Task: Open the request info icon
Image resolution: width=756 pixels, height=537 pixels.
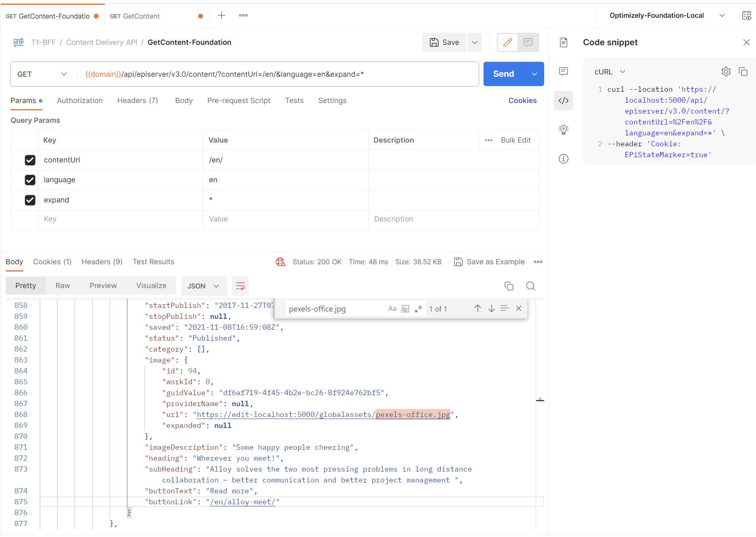Action: click(x=564, y=159)
